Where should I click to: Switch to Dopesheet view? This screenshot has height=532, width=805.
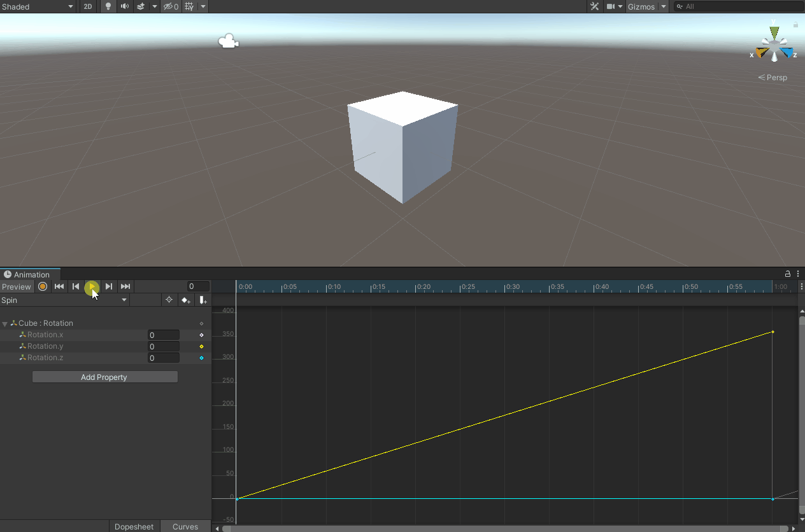click(134, 526)
